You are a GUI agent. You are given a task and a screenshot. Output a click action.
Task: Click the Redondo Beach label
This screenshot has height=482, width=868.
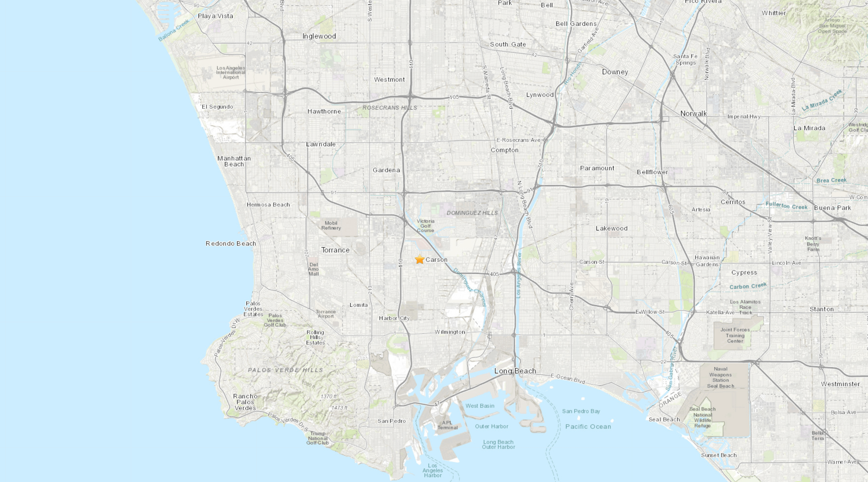(231, 244)
